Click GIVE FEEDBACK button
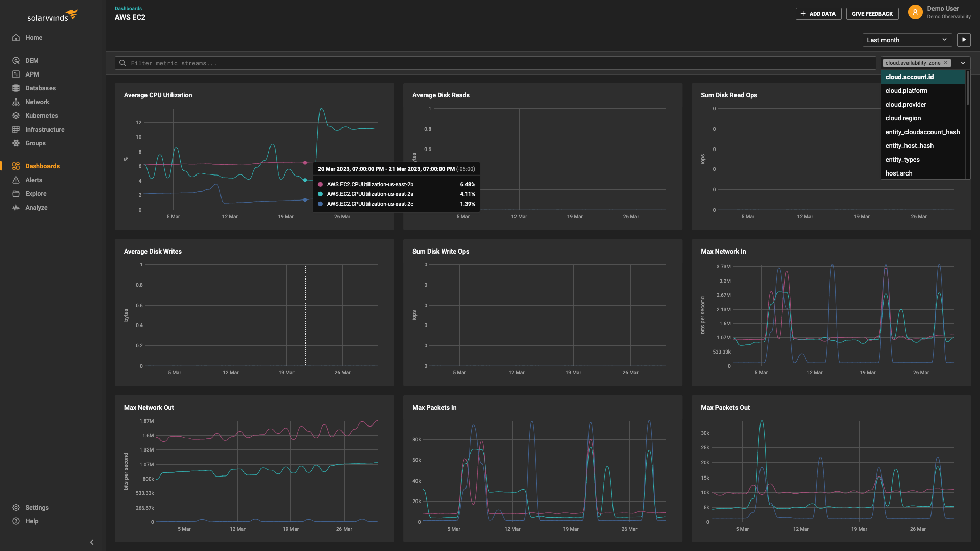The height and width of the screenshot is (551, 980). (x=872, y=13)
